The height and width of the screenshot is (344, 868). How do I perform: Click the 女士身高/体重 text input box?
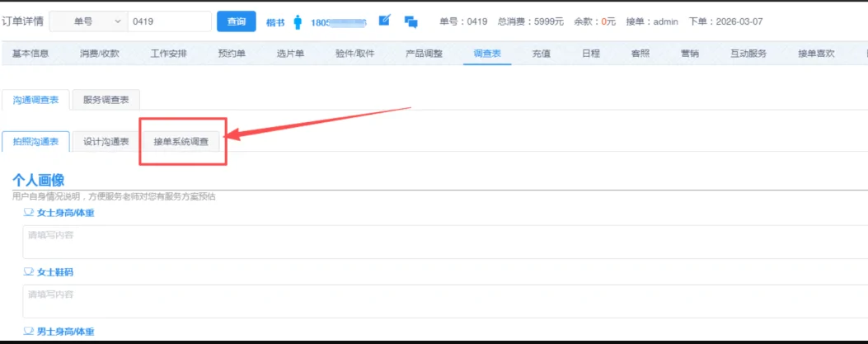pos(445,242)
